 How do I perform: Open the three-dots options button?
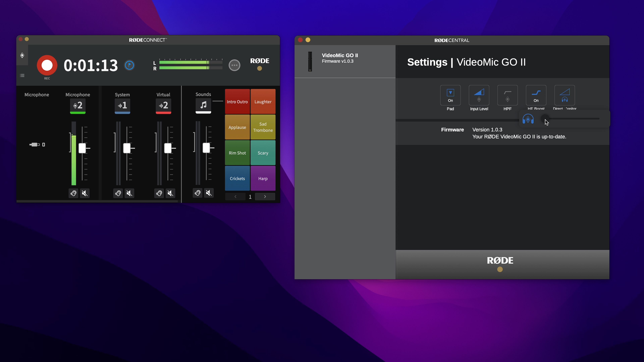click(234, 65)
